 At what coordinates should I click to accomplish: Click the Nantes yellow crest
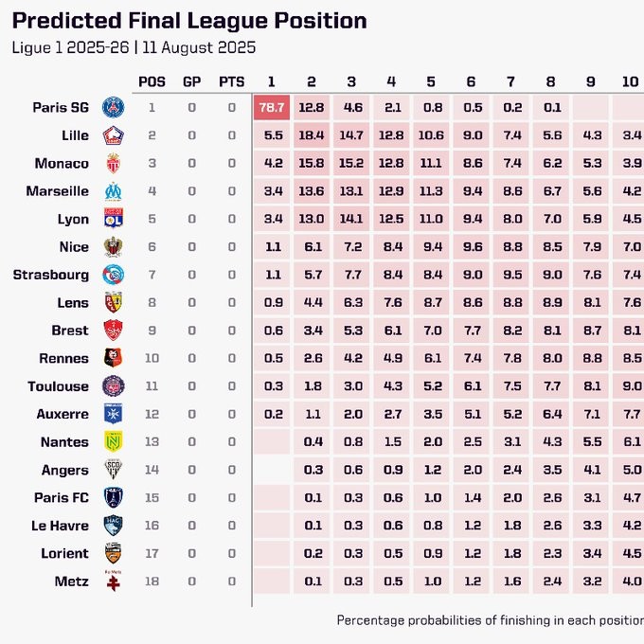click(x=113, y=442)
